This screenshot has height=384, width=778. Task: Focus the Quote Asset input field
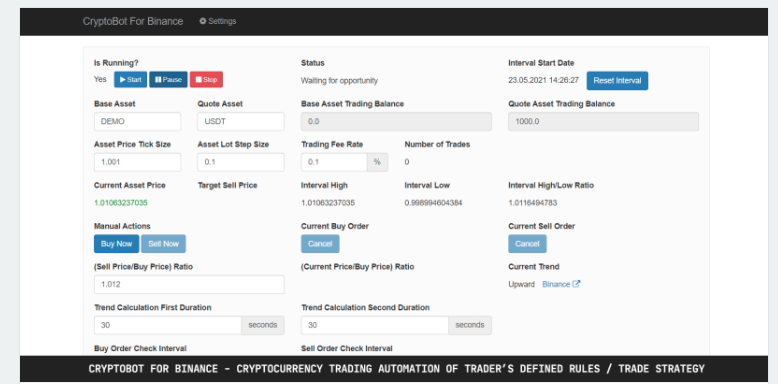(x=241, y=122)
